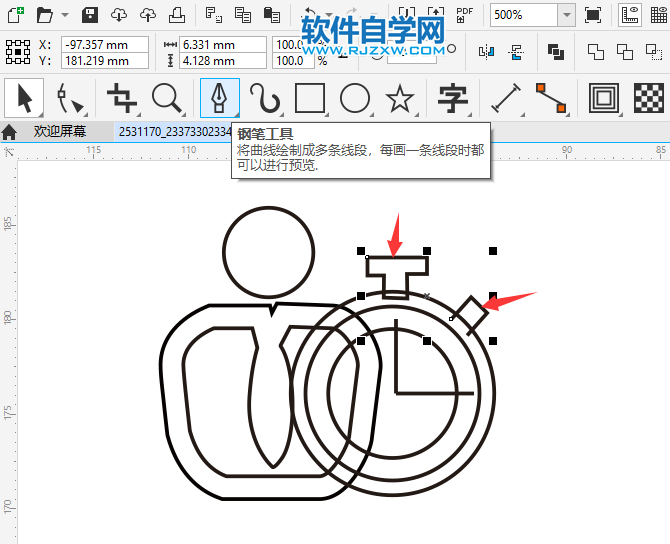Switch to the 2531170_23373302334 document tab
The width and height of the screenshot is (670, 544).
point(175,132)
